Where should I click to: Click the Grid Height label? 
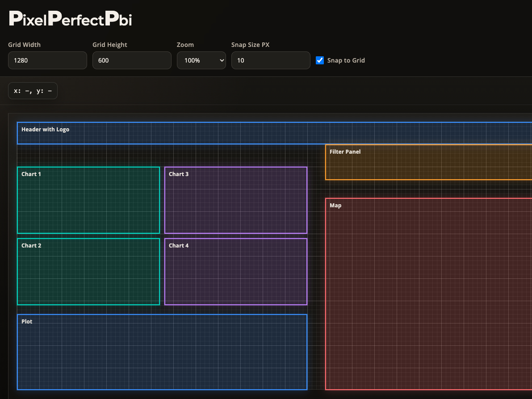pyautogui.click(x=110, y=45)
